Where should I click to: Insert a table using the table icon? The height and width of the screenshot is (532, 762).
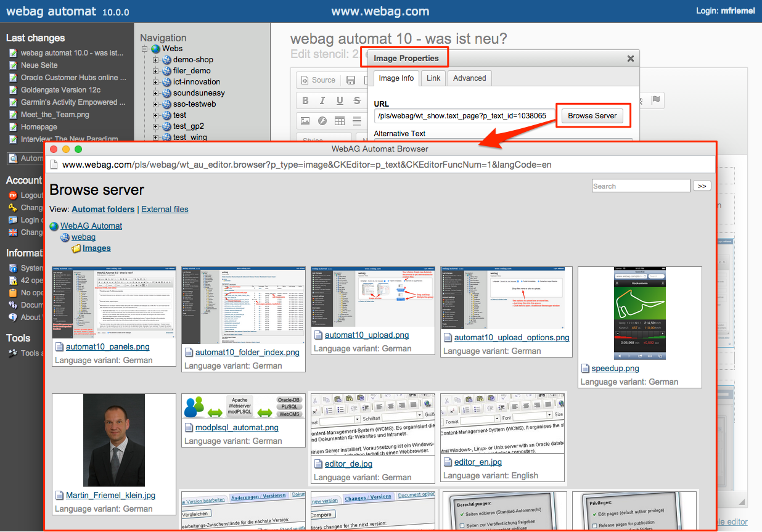point(340,120)
